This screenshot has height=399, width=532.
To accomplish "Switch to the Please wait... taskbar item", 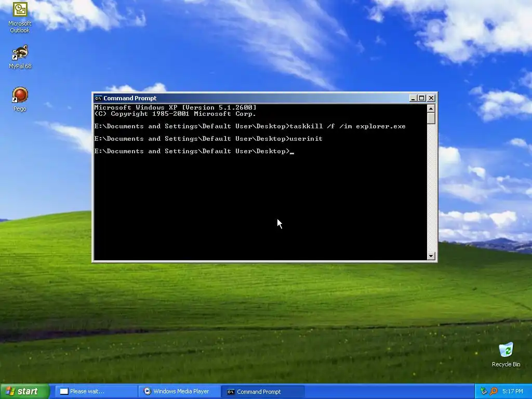I will (96, 391).
